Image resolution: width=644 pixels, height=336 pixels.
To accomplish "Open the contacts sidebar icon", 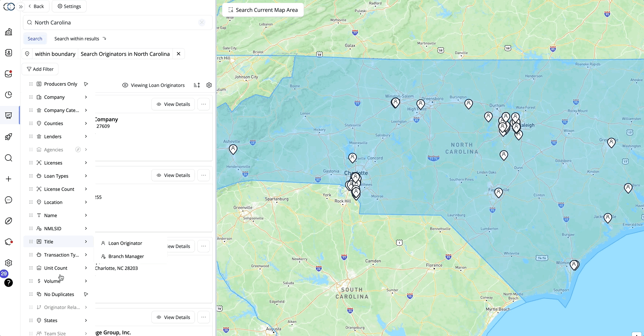I will (x=8, y=52).
